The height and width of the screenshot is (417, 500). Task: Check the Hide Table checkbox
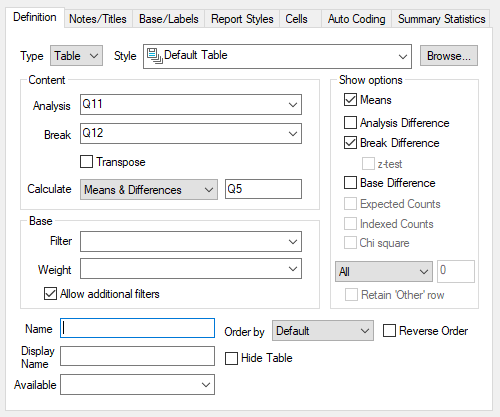231,358
